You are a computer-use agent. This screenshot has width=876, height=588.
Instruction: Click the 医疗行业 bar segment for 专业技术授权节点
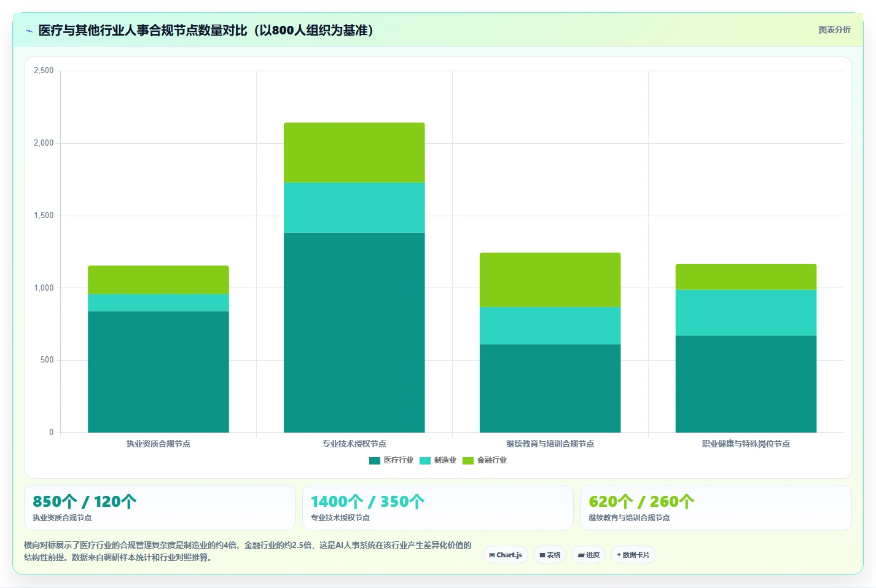coord(354,332)
